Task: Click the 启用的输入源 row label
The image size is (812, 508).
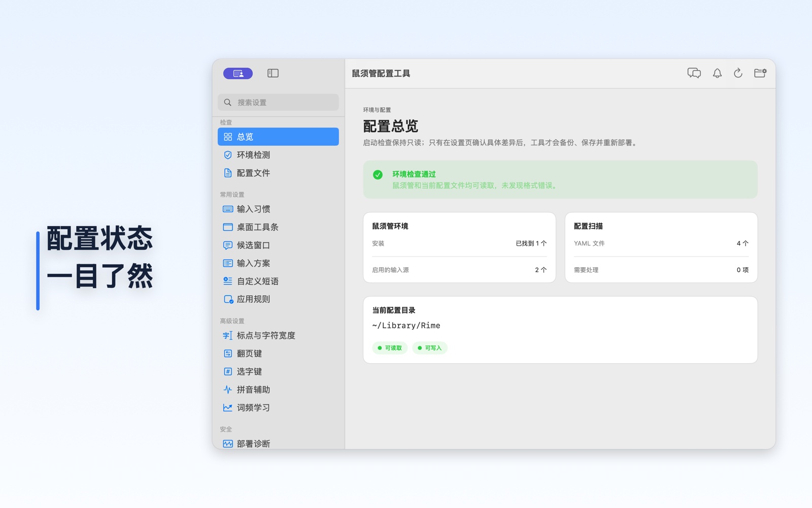Action: [390, 270]
